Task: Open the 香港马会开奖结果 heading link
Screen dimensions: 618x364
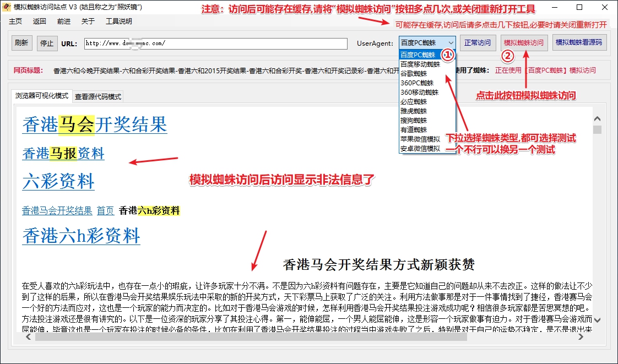Action: (95, 124)
